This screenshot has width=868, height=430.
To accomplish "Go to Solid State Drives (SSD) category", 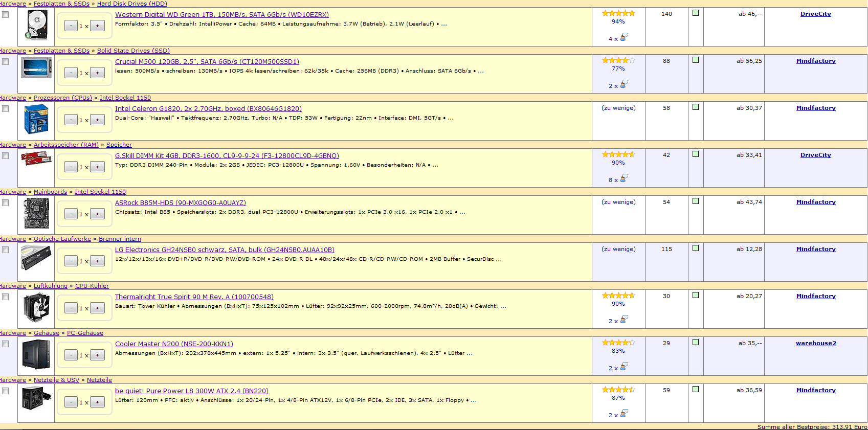I will point(133,51).
